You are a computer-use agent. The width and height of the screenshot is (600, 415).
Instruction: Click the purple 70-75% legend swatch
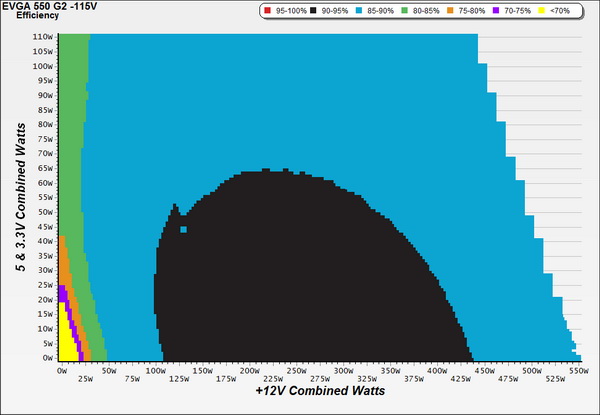pos(496,11)
